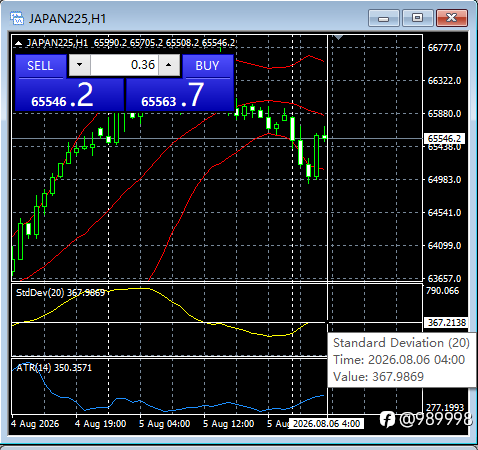Click the 5 Aug 04:00 time label
Image resolution: width=478 pixels, height=450 pixels.
point(164,424)
